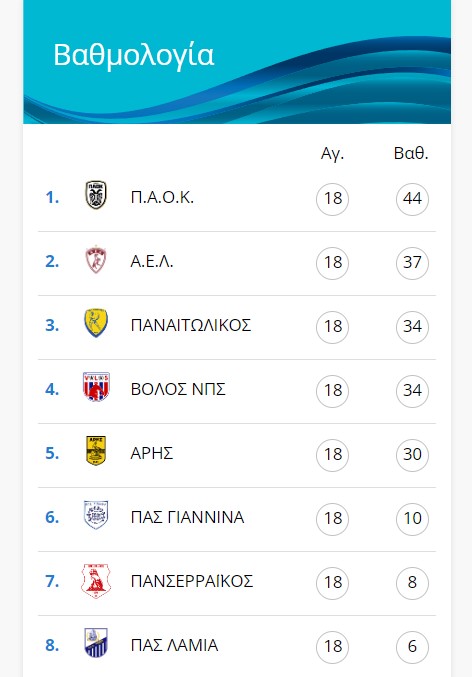Image resolution: width=472 pixels, height=677 pixels.
Task: Click the ΒΟΛΟΣ ΝΠΣ team logo
Action: click(x=96, y=387)
